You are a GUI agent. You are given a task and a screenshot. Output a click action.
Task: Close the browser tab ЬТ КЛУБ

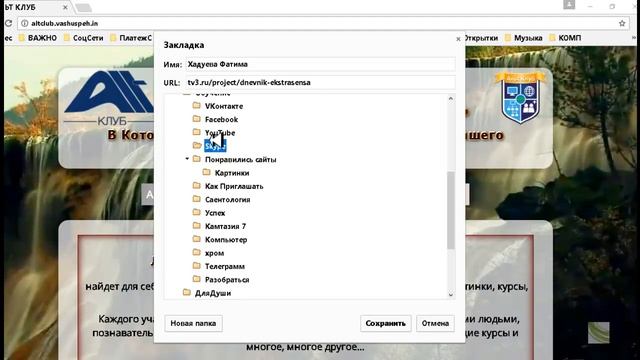coord(65,7)
